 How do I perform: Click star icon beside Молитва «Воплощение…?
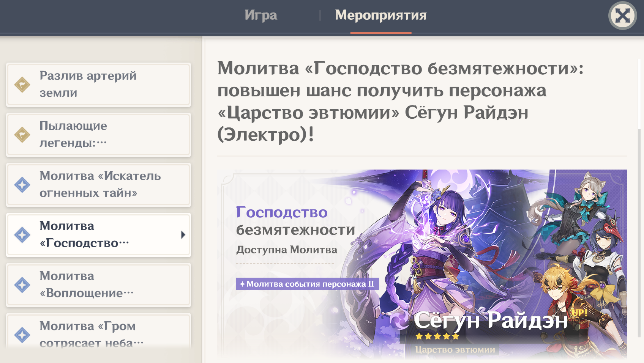pyautogui.click(x=22, y=285)
